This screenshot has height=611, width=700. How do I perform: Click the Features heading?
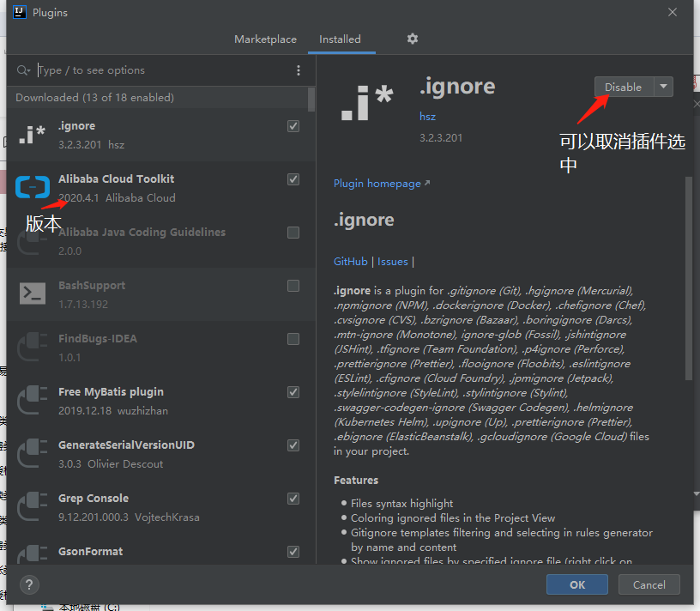click(356, 481)
